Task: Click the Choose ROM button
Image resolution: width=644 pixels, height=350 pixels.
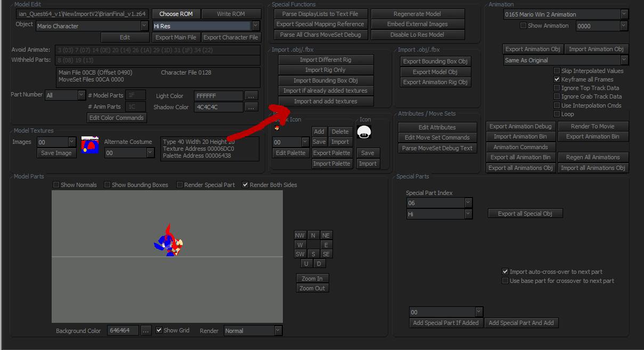Action: 176,14
